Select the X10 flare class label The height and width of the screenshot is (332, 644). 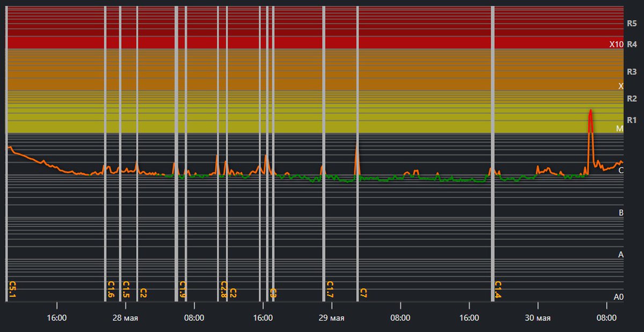616,45
